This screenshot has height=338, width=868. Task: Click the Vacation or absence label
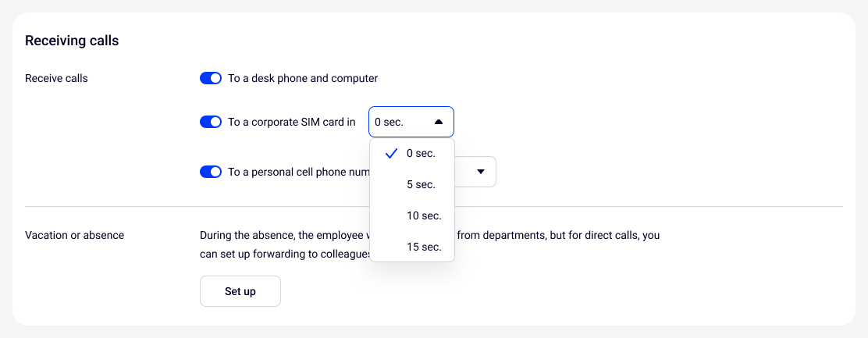coord(74,235)
